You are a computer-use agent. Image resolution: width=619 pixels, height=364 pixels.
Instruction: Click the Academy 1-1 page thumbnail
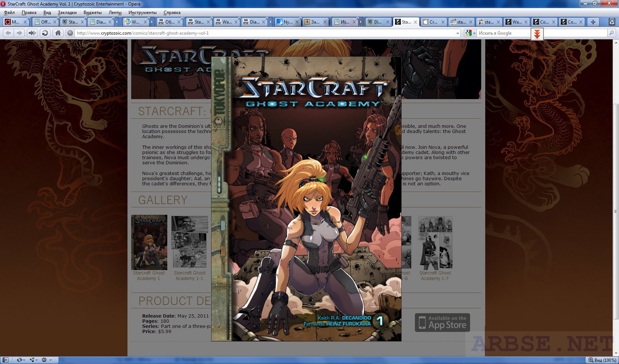190,242
